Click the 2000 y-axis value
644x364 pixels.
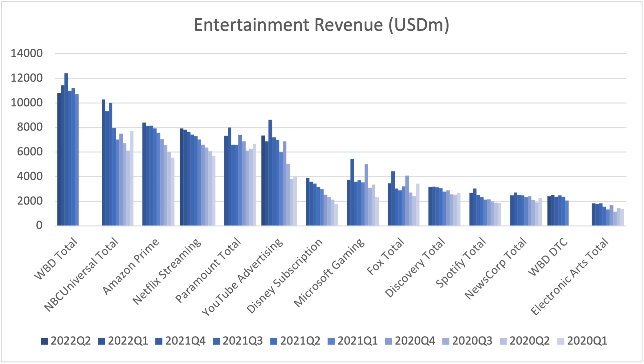pyautogui.click(x=30, y=201)
